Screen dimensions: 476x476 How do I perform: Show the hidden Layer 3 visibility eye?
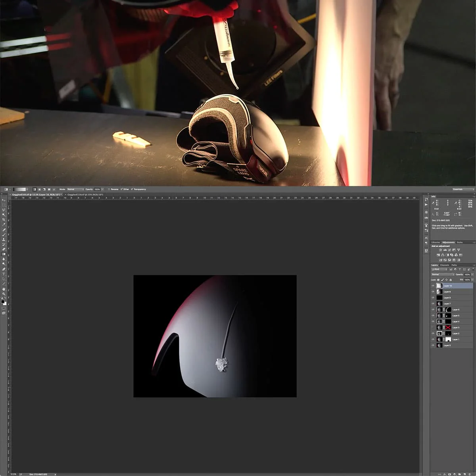pyautogui.click(x=433, y=328)
